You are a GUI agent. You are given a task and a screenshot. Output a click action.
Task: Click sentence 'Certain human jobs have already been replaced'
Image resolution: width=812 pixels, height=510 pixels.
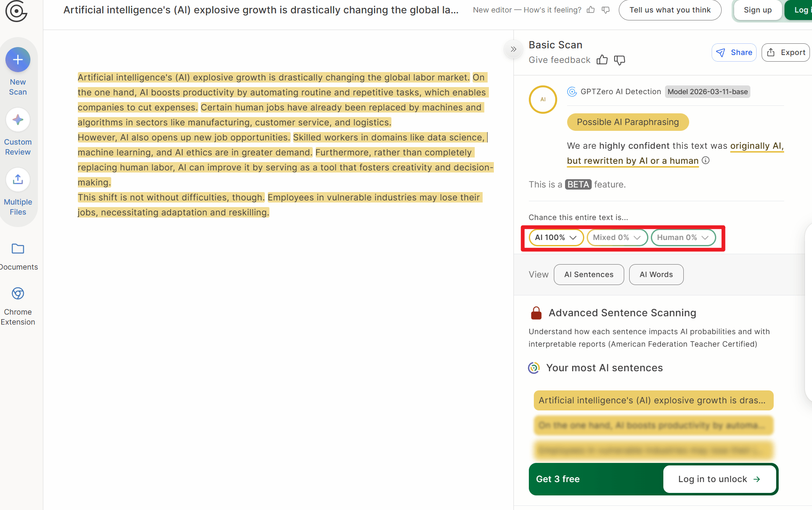pos(341,107)
